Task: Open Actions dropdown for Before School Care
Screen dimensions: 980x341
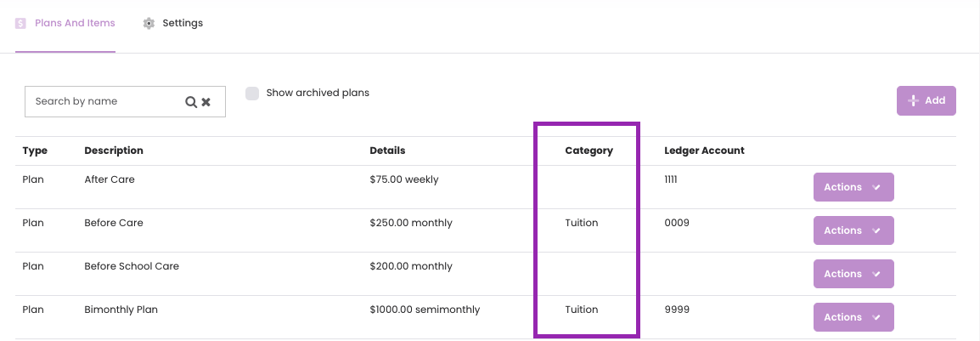Action: (x=853, y=274)
